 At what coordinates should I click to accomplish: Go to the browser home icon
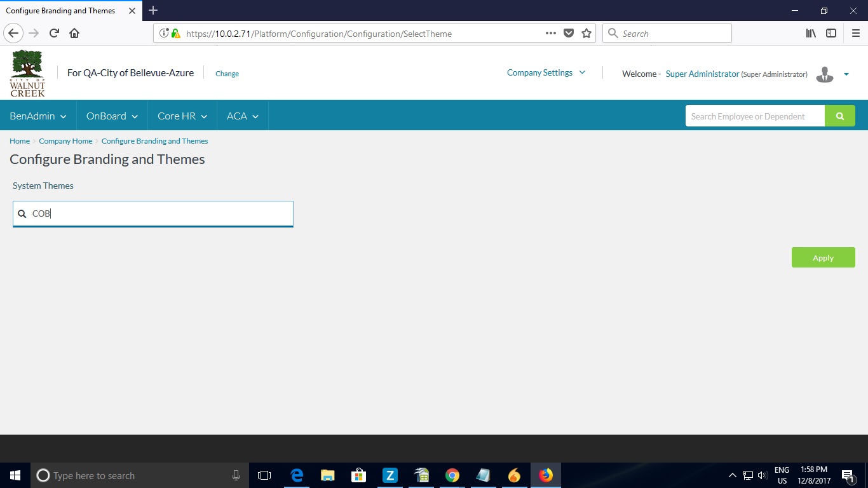[x=74, y=34]
